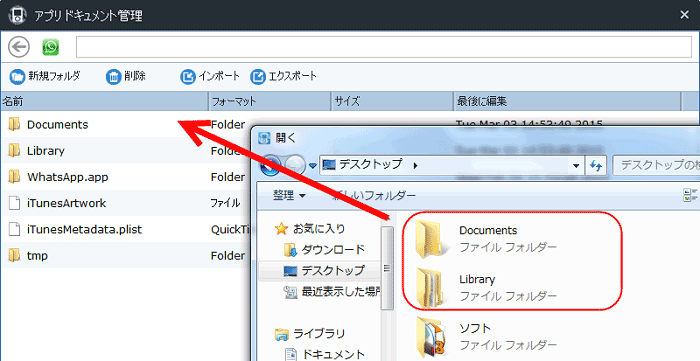Select the Library folder in 開く dialog

click(487, 288)
